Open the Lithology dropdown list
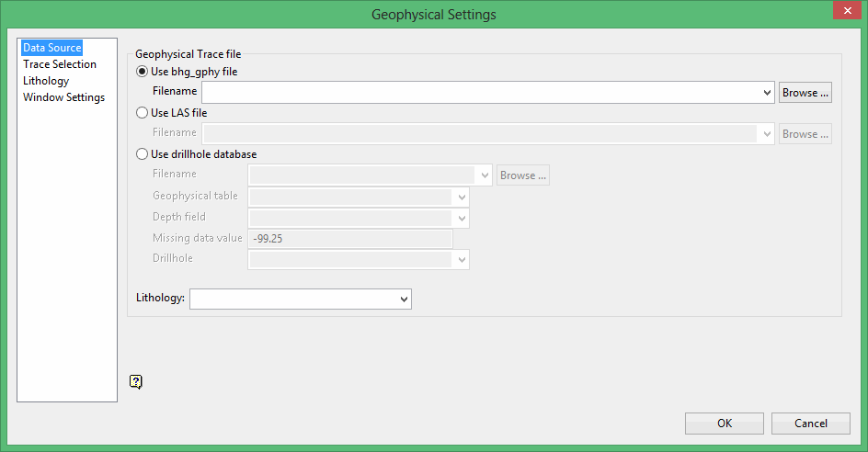 404,299
